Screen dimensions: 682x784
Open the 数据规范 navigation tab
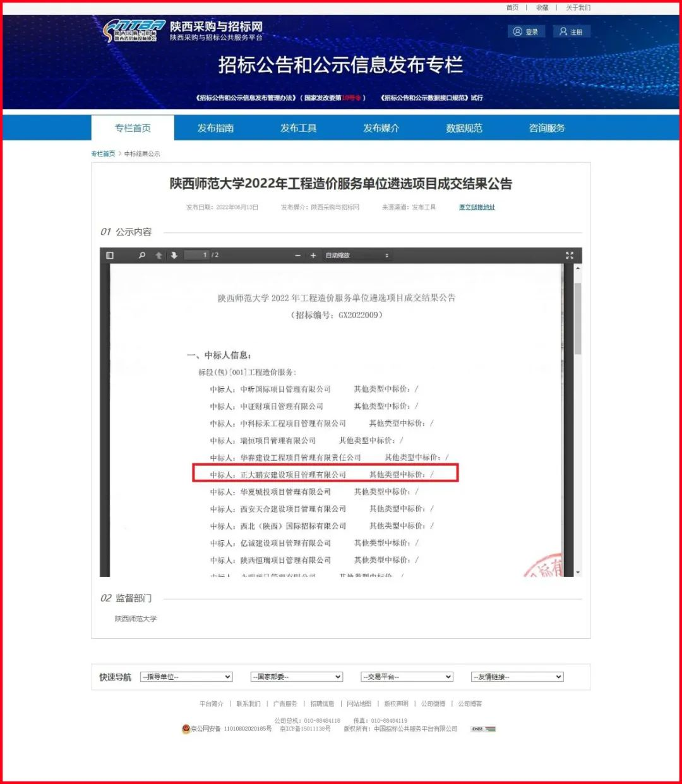464,128
